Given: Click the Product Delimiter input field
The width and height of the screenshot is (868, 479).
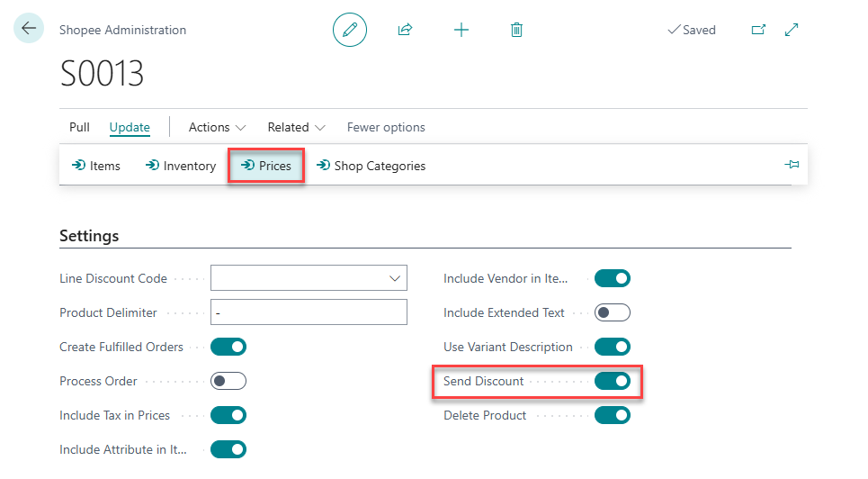Looking at the screenshot, I should (309, 312).
